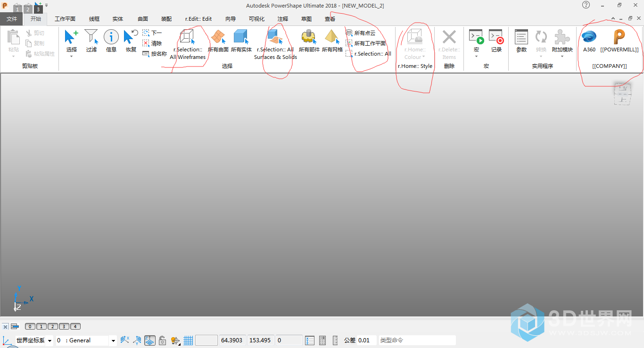This screenshot has width=644, height=348.
Task: Click the 复制 (Copy) button
Action: pyautogui.click(x=35, y=43)
